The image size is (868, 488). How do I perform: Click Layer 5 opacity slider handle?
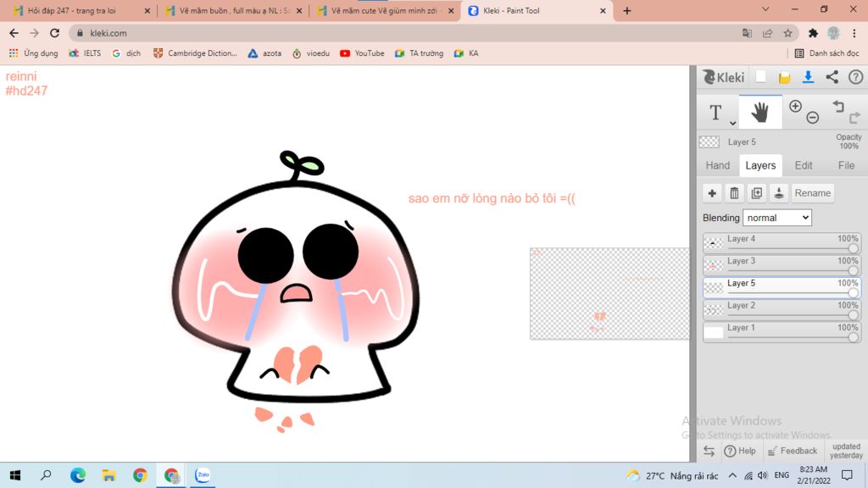point(853,293)
